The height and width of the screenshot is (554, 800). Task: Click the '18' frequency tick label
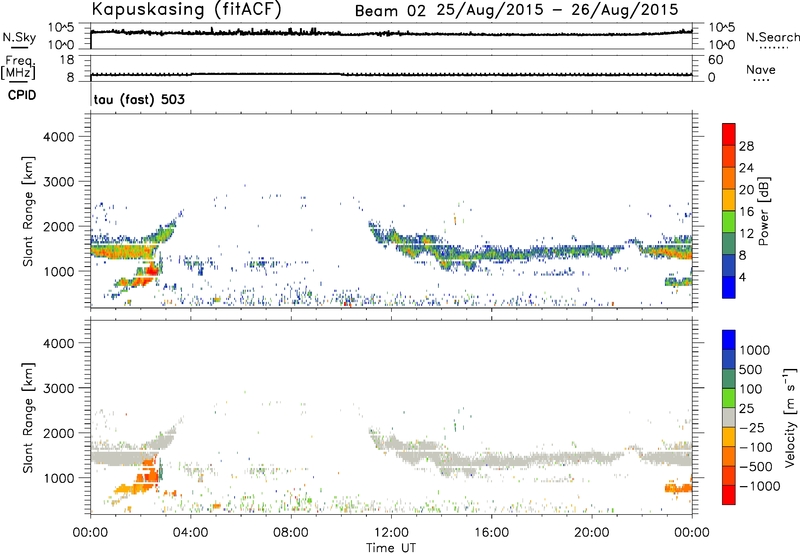(x=67, y=60)
